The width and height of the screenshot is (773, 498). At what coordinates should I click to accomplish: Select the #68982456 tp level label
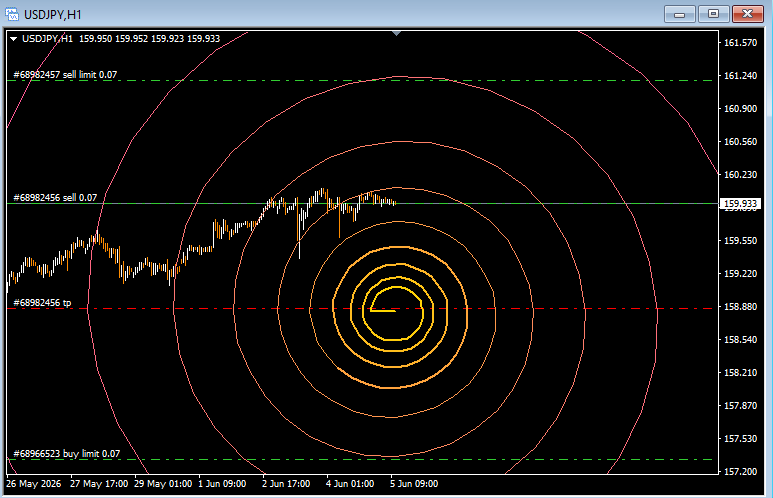(42, 303)
